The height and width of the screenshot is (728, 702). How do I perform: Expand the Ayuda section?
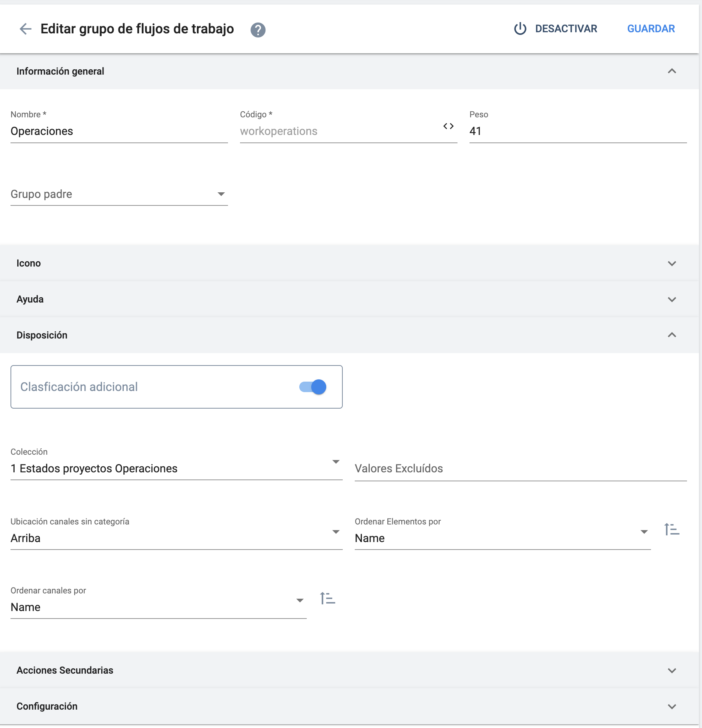pos(672,299)
